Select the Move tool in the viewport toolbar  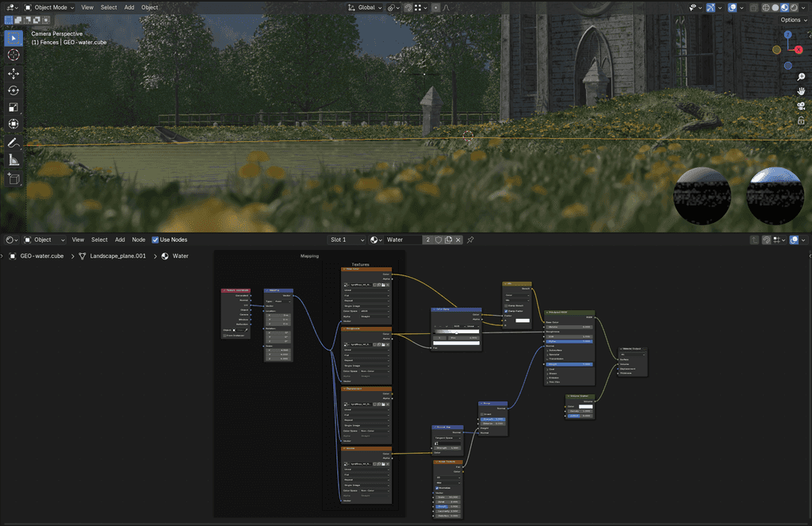tap(13, 72)
